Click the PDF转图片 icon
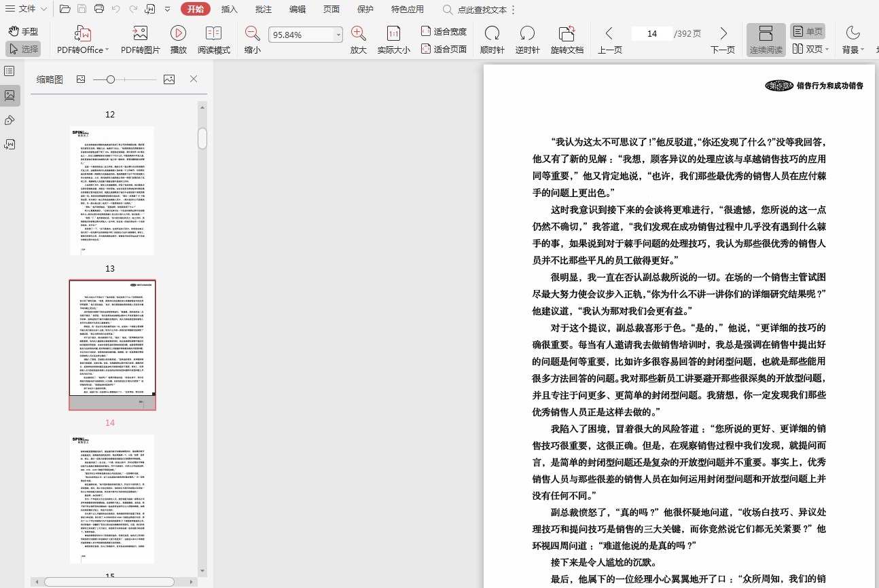This screenshot has width=879, height=588. (141, 33)
